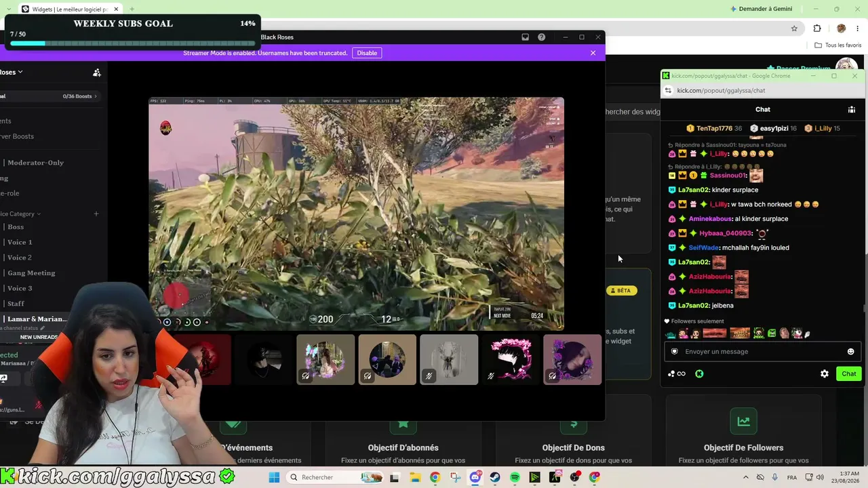This screenshot has height=488, width=868.
Task: Open the Windows Start menu
Action: point(274,478)
